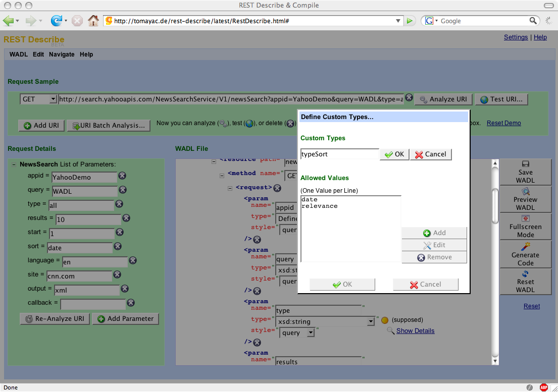Click the Reset Demo link
558x392 pixels.
[x=503, y=123]
